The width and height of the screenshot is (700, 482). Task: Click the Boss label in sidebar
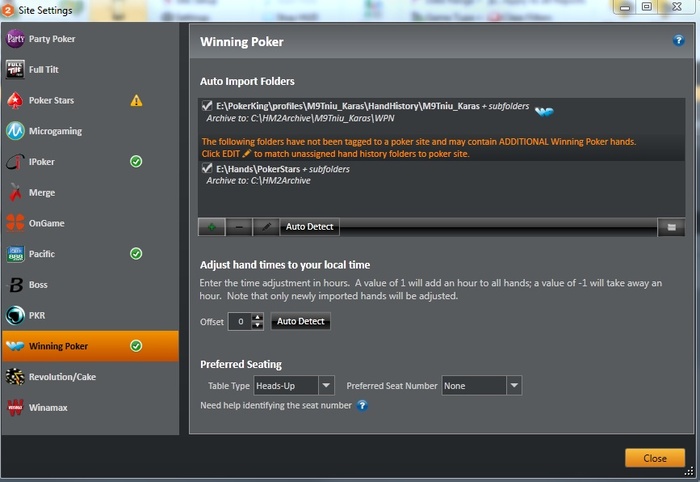pos(38,285)
